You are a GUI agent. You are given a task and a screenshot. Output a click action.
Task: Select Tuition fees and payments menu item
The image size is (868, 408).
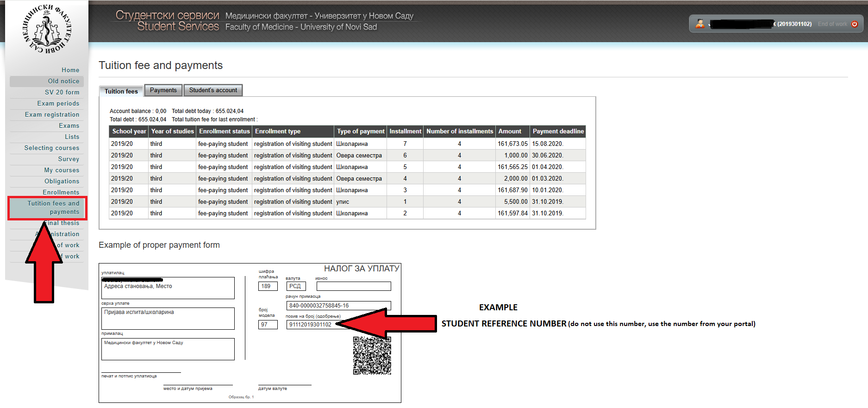53,207
